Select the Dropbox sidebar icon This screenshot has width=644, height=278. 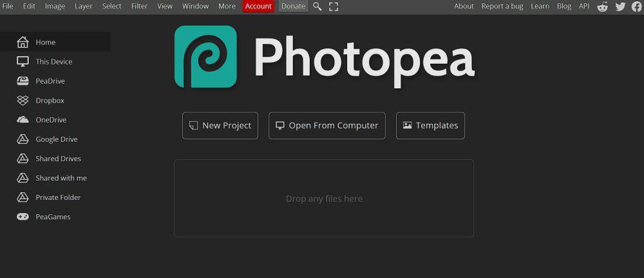coord(23,101)
